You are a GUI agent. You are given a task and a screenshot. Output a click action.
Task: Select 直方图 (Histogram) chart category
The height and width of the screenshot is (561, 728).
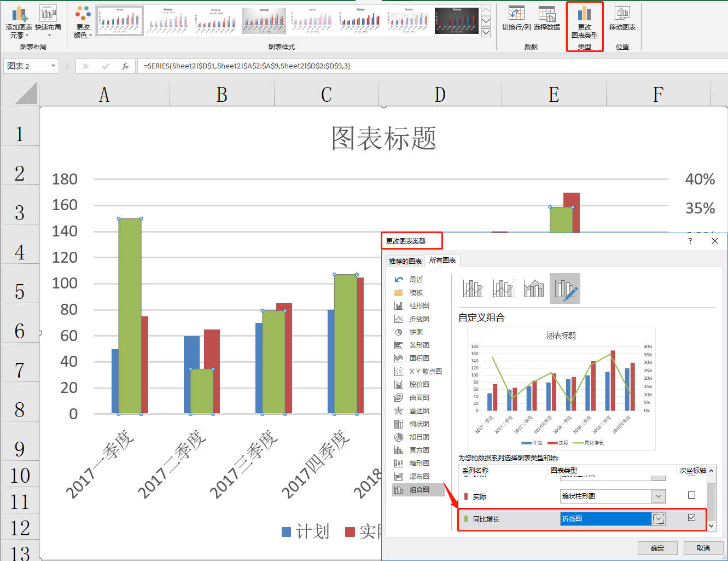tap(418, 450)
